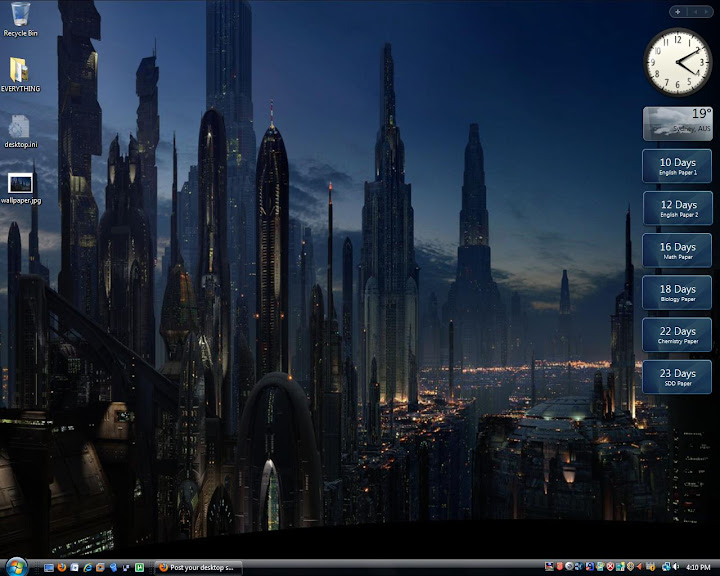This screenshot has width=720, height=576.
Task: Click the blue tray icon showing number 9
Action: pyautogui.click(x=590, y=566)
